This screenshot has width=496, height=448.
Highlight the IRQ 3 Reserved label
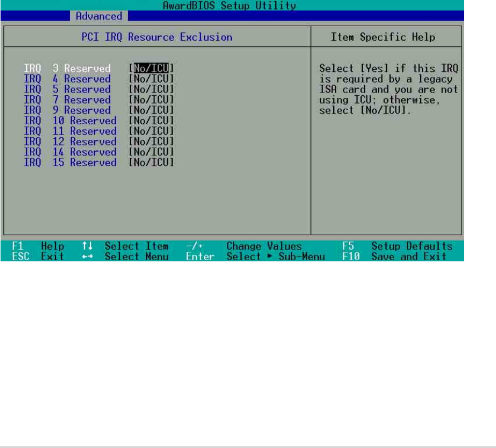(67, 68)
